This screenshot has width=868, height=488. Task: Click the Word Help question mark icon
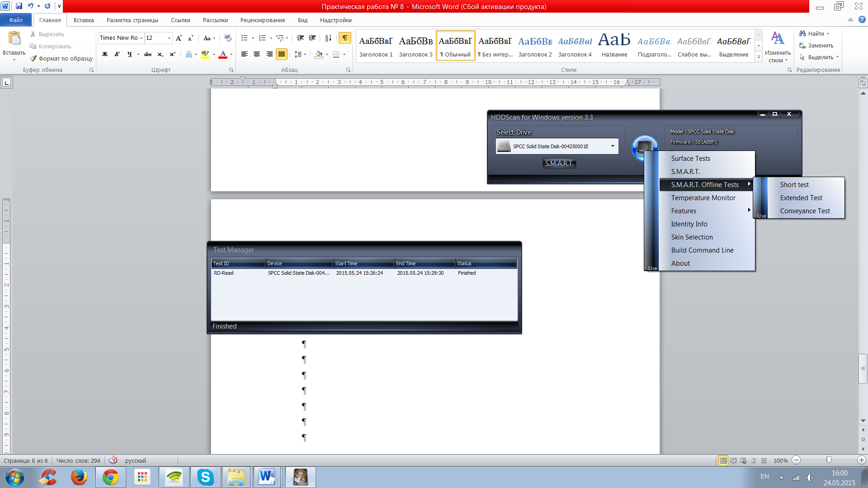click(862, 20)
